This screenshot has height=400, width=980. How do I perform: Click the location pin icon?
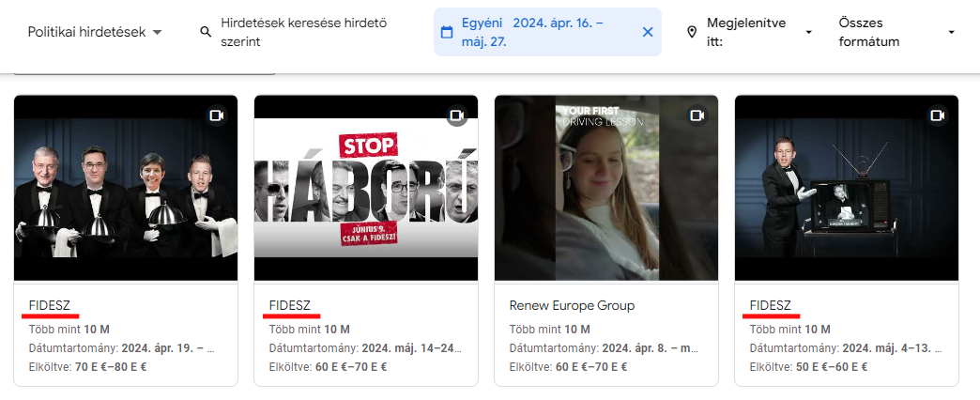692,32
